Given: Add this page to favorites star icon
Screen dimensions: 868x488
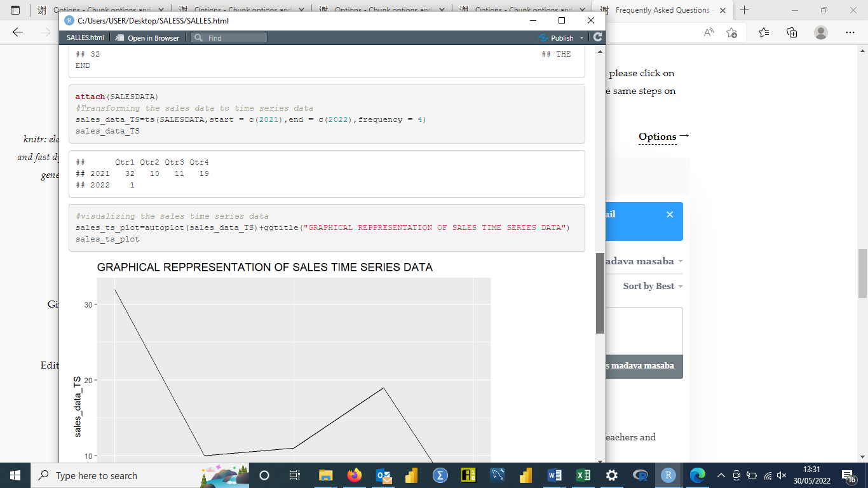Looking at the screenshot, I should point(731,32).
